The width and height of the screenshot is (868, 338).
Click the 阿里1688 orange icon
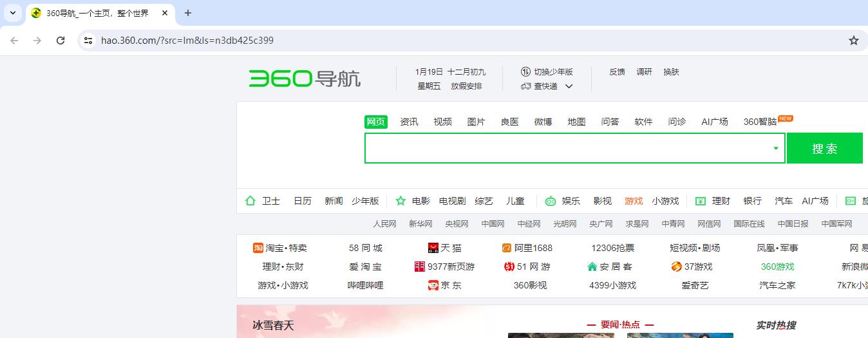pyautogui.click(x=507, y=248)
